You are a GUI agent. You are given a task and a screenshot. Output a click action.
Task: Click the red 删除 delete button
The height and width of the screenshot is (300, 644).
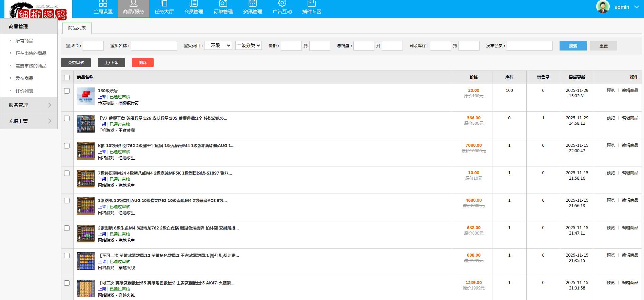click(x=142, y=63)
